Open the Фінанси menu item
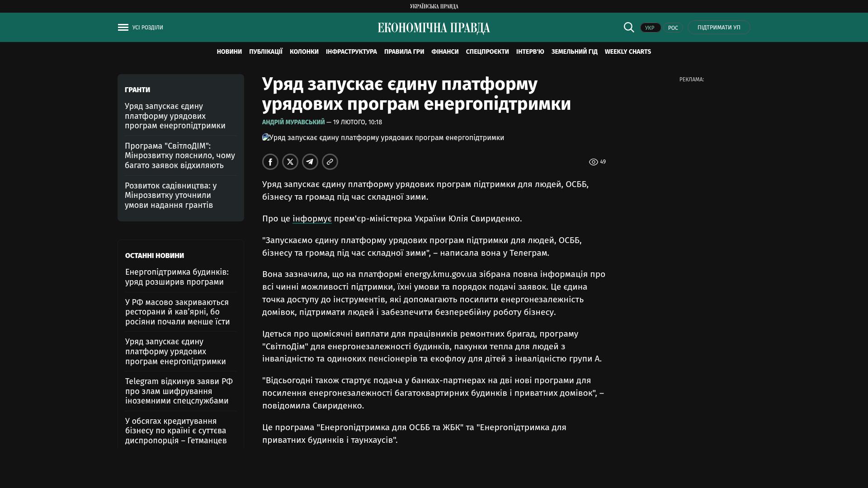The image size is (868, 488). (x=445, y=52)
